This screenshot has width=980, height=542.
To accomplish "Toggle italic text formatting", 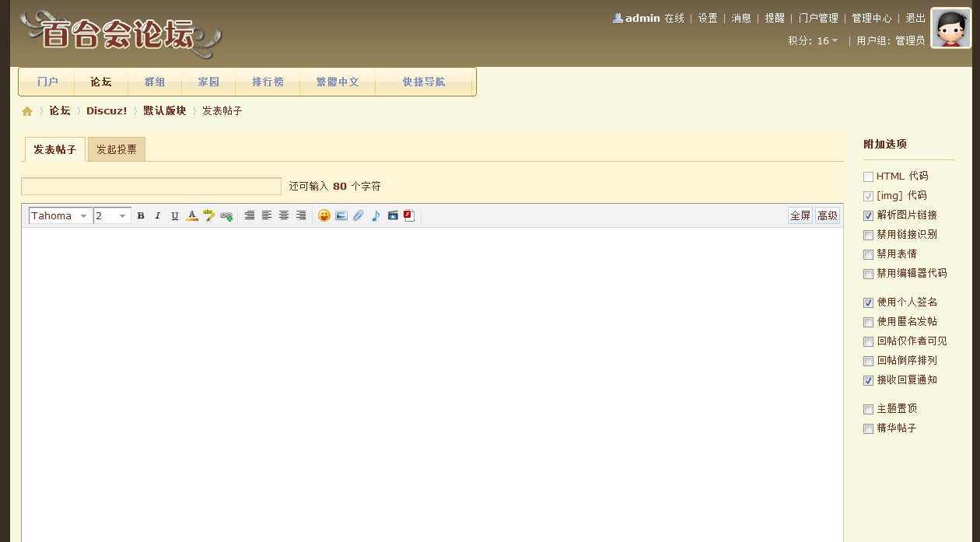I will 158,215.
